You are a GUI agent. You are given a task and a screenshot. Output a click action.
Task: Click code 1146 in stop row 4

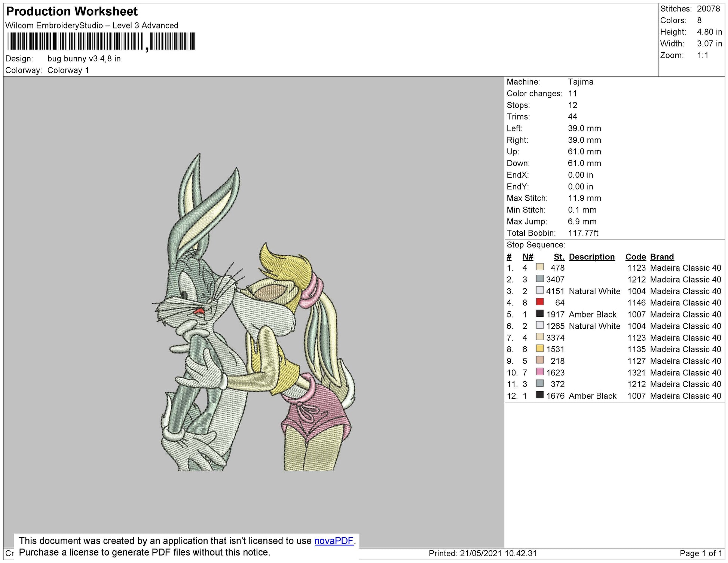coord(637,303)
